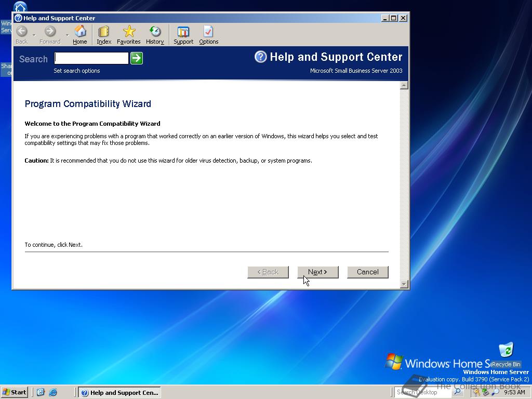Viewport: 532px width, 399px height.
Task: Open the Back history dropdown arrow
Action: point(34,35)
